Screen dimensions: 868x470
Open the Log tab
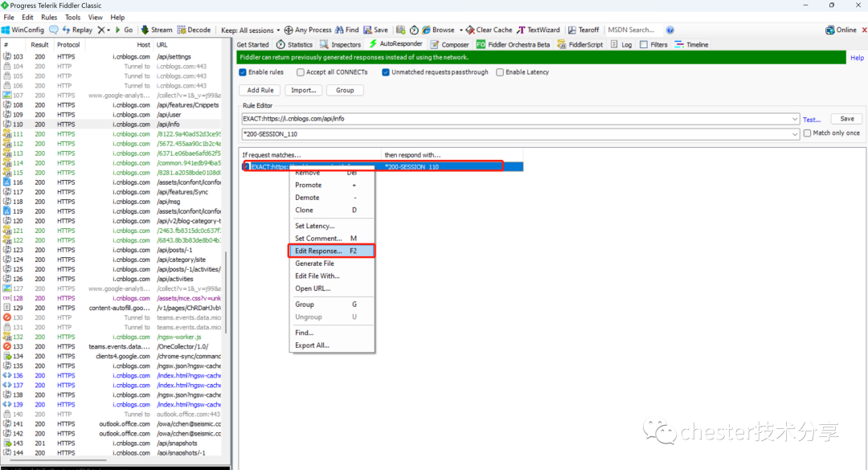[621, 44]
